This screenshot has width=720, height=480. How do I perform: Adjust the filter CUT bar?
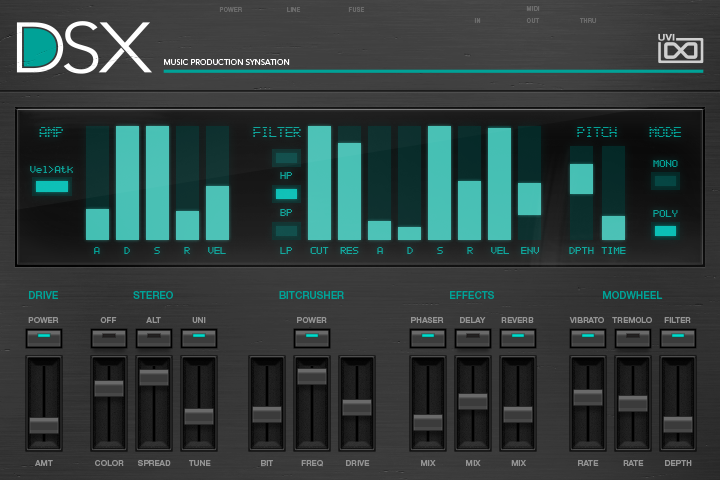click(319, 183)
